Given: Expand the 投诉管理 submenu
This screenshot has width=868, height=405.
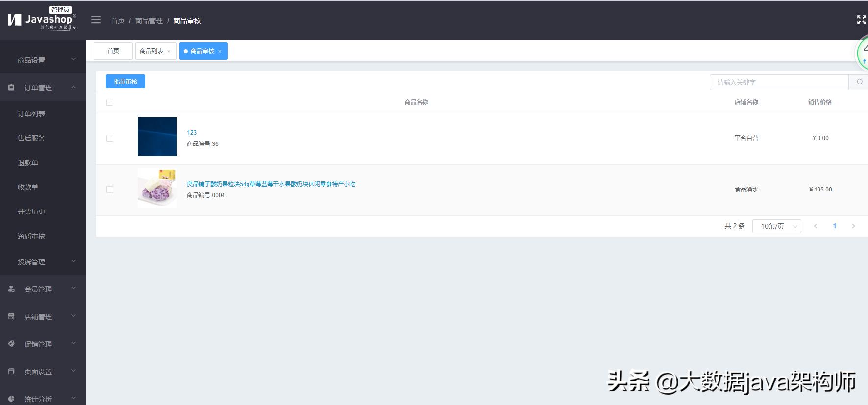Looking at the screenshot, I should 43,262.
